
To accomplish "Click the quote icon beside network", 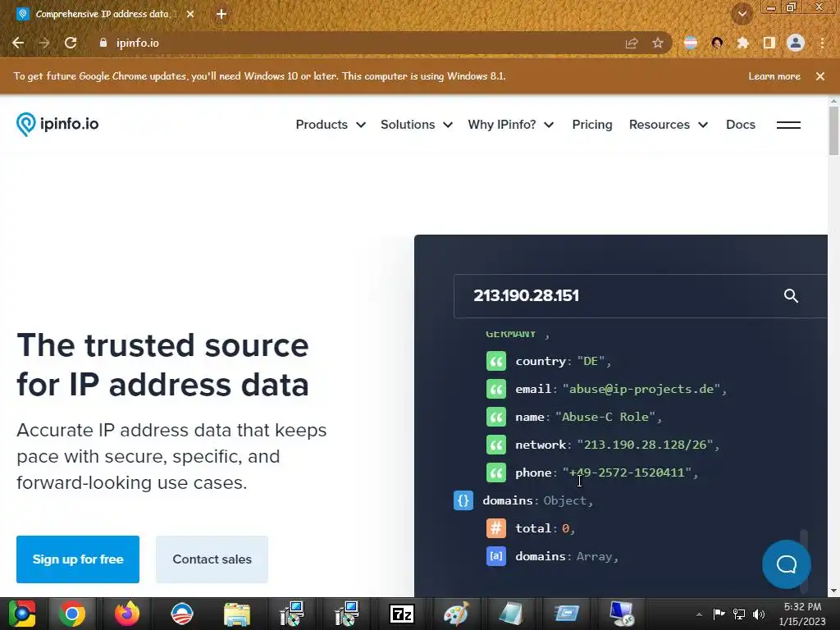I will tap(496, 445).
